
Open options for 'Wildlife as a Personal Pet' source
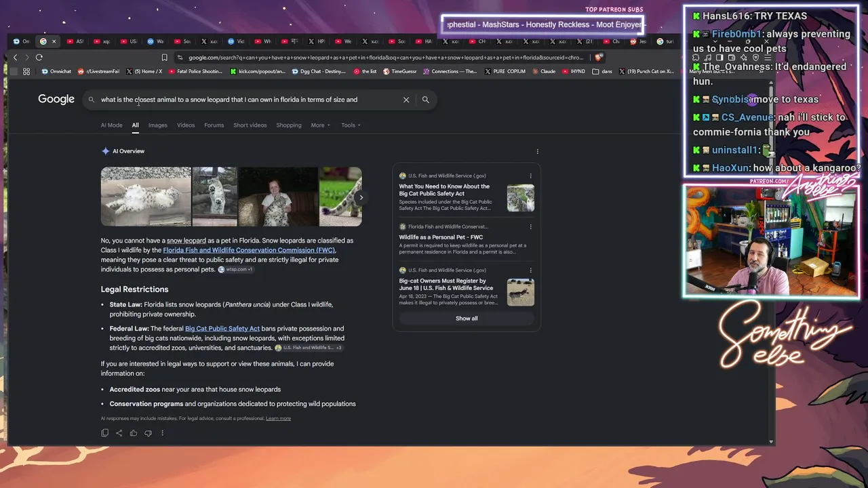coord(530,227)
